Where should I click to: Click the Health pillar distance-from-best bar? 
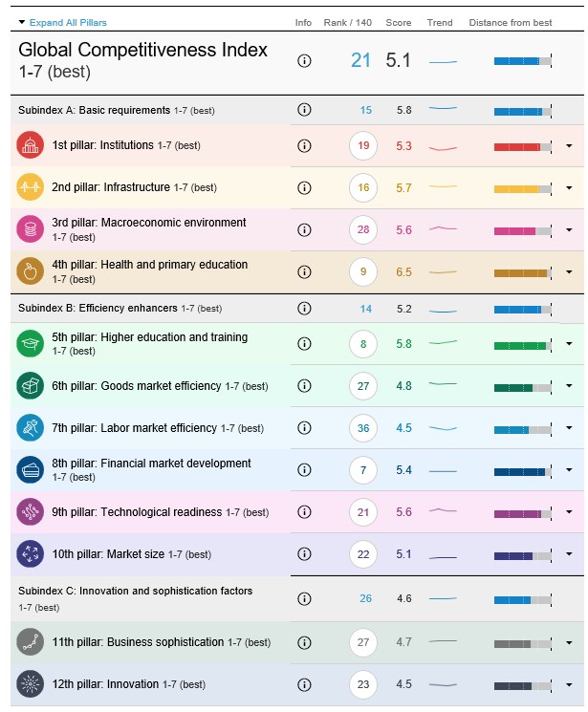click(x=522, y=272)
